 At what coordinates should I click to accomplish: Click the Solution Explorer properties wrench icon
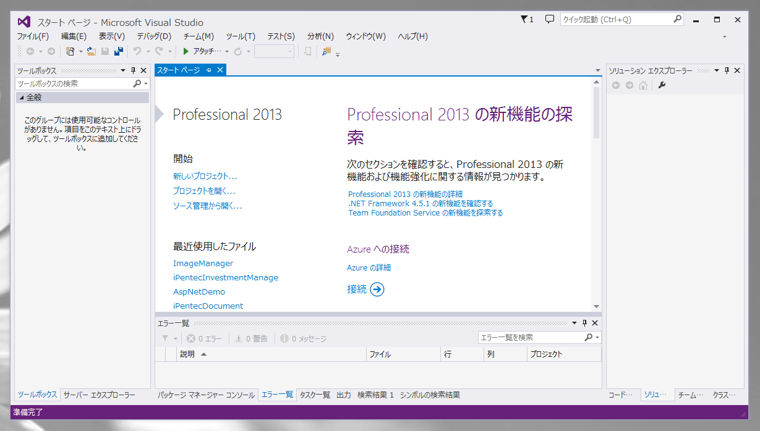pyautogui.click(x=662, y=85)
